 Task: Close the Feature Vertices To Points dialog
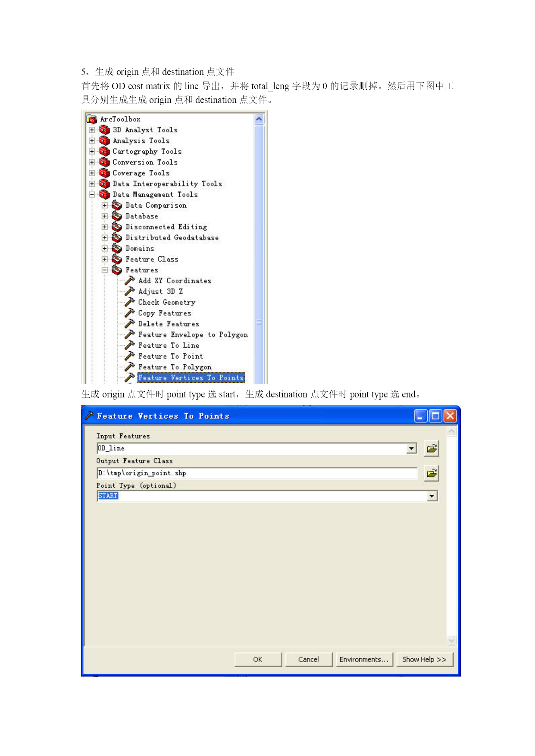pyautogui.click(x=450, y=416)
